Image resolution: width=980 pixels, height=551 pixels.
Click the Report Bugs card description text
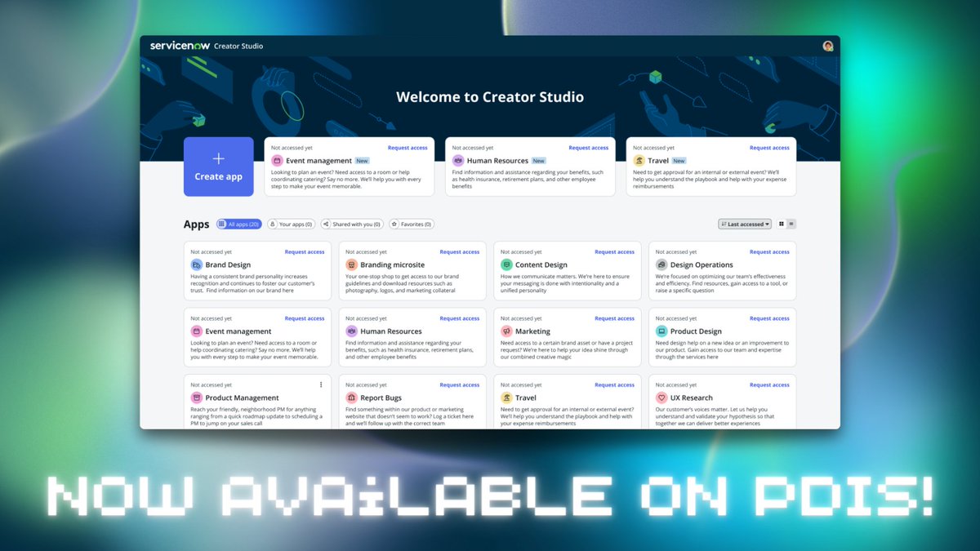(x=410, y=416)
